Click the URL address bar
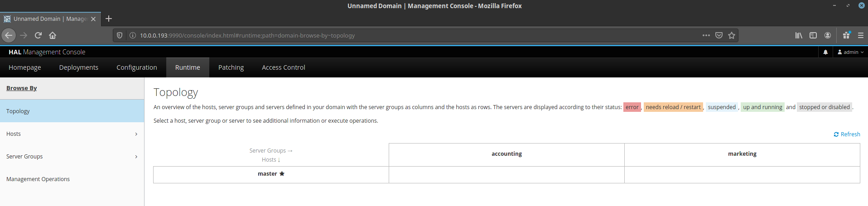 tap(408, 35)
